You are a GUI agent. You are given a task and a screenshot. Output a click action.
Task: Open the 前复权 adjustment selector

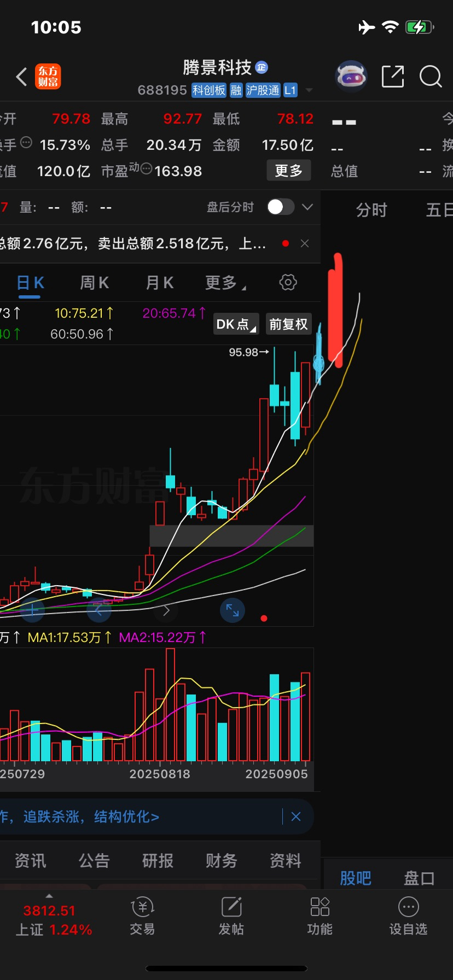(289, 324)
